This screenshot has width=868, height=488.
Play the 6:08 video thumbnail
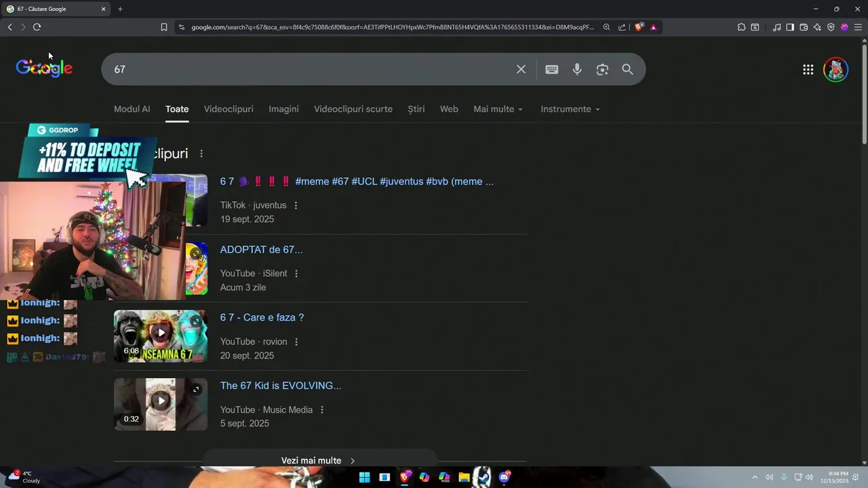(161, 336)
